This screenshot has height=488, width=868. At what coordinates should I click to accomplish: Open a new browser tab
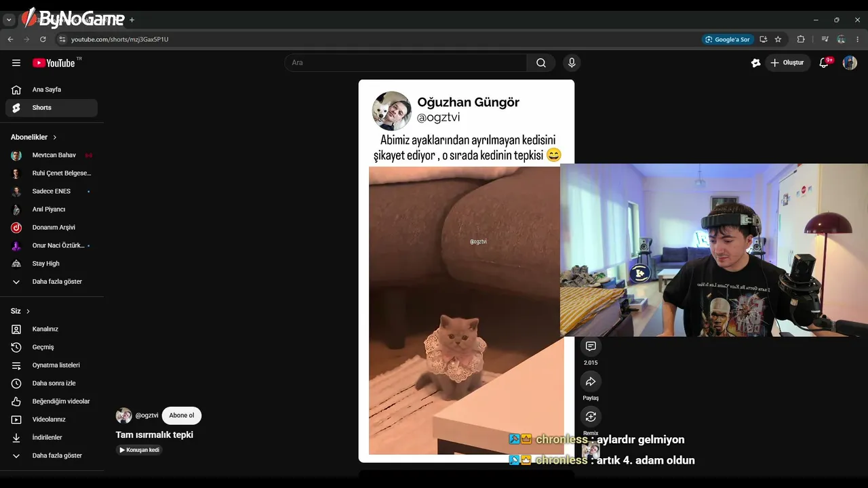[132, 20]
